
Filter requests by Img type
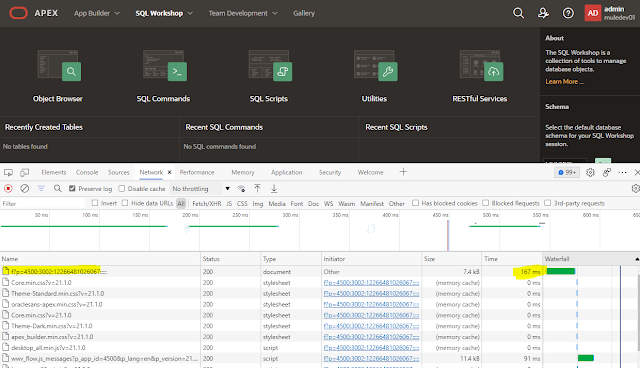click(x=258, y=203)
